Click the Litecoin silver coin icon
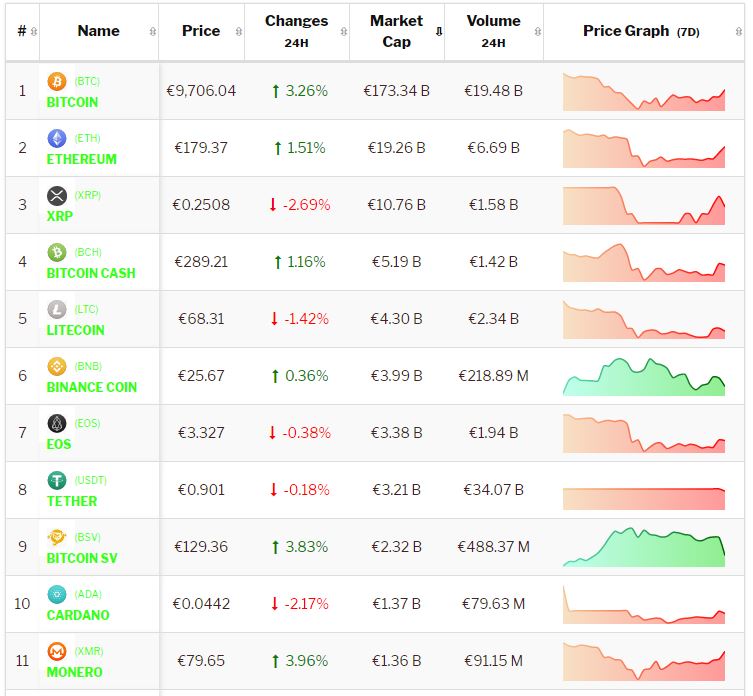 click(x=57, y=309)
